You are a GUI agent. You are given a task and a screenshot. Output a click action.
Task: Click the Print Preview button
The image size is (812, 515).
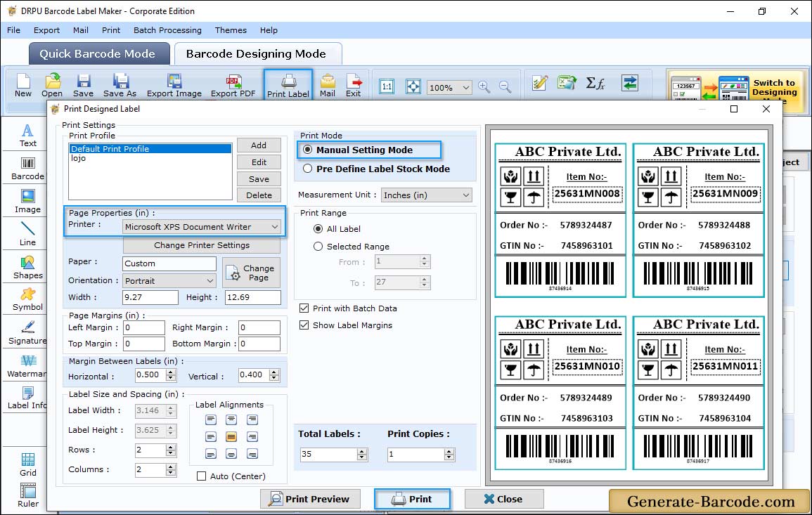coord(310,499)
